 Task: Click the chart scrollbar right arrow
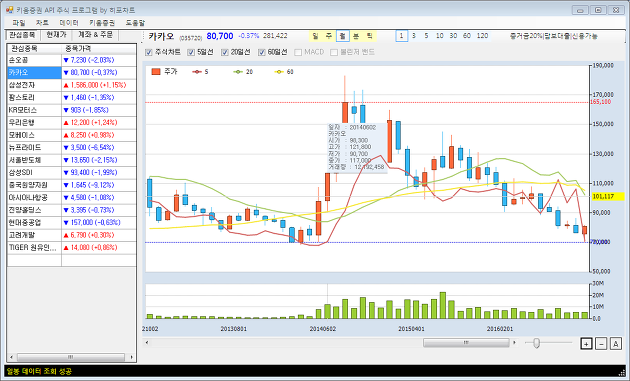tap(514, 343)
